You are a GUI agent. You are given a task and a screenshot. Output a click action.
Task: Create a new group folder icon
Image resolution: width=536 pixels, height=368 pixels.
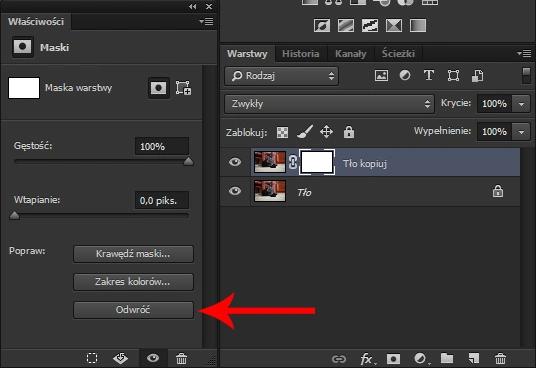coord(447,358)
